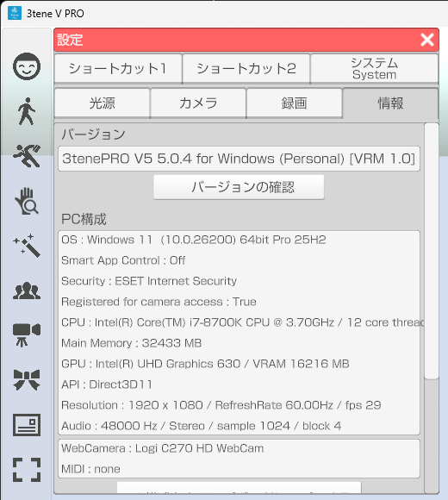Screen dimensions: 448x500
Task: Click the 3tene V PRO app logo
Action: coord(15,14)
